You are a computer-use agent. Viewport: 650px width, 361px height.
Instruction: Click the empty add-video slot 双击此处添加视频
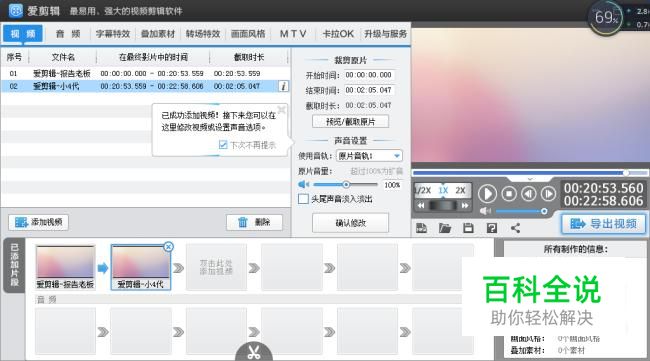tap(216, 267)
